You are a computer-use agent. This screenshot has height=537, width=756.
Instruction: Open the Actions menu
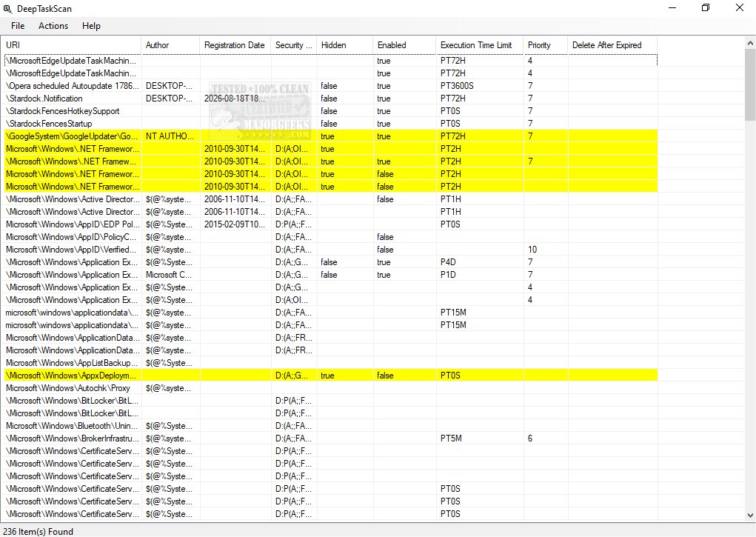coord(53,26)
